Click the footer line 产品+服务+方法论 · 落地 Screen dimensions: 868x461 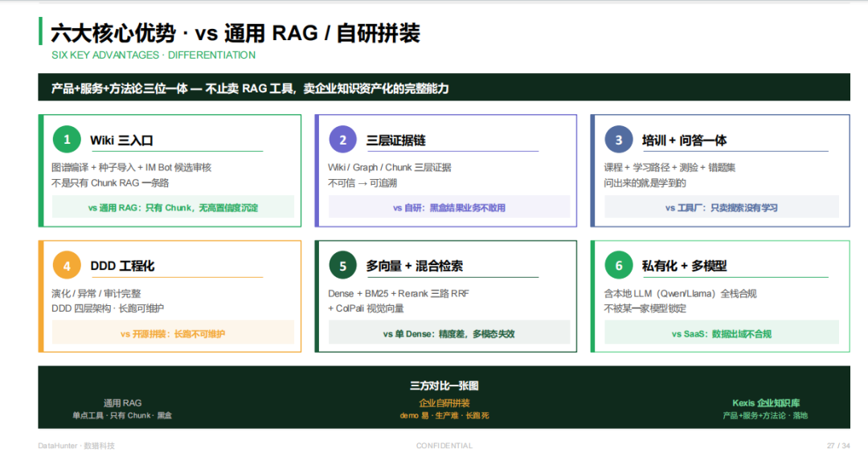point(766,415)
